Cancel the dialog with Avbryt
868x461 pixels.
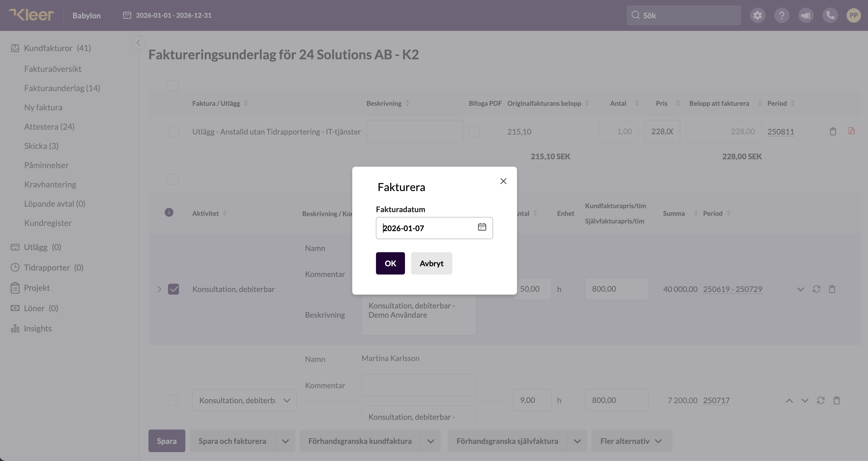click(x=431, y=264)
